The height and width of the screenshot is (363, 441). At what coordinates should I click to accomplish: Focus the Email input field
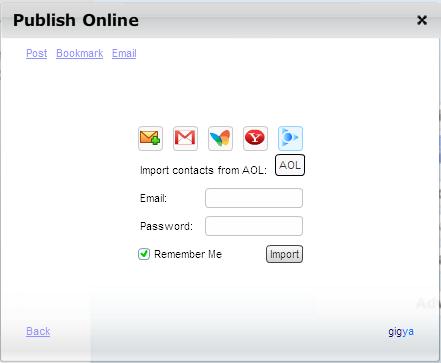(x=254, y=198)
